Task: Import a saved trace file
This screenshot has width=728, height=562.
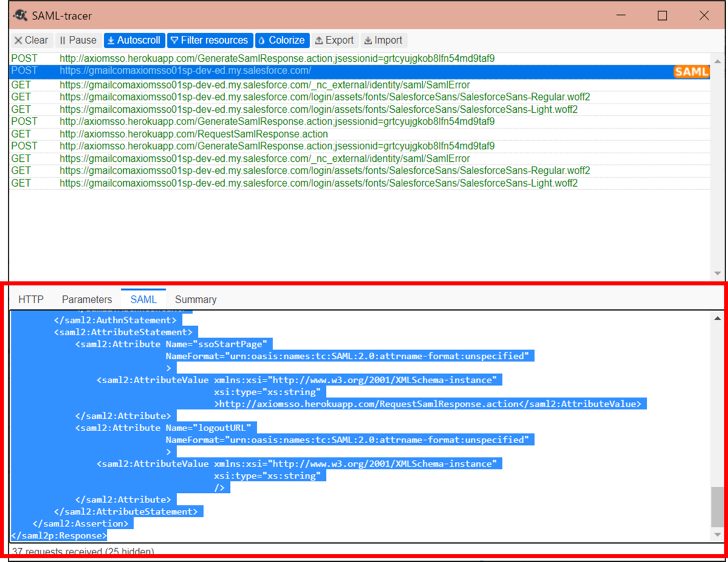Action: pos(383,41)
